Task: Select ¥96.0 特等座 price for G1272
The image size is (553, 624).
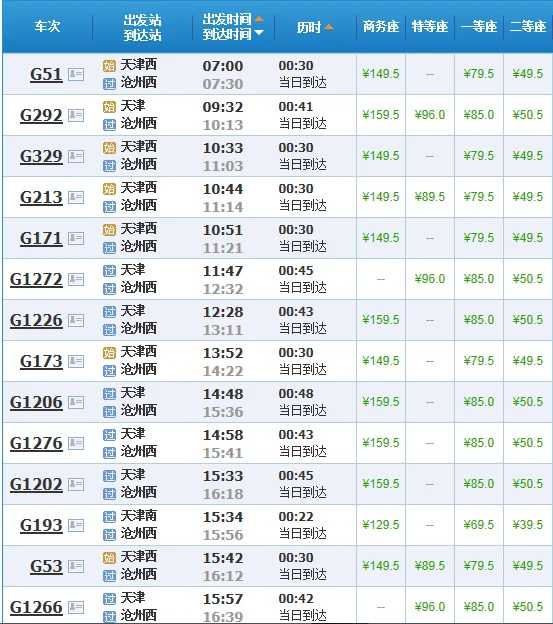Action: pos(430,279)
